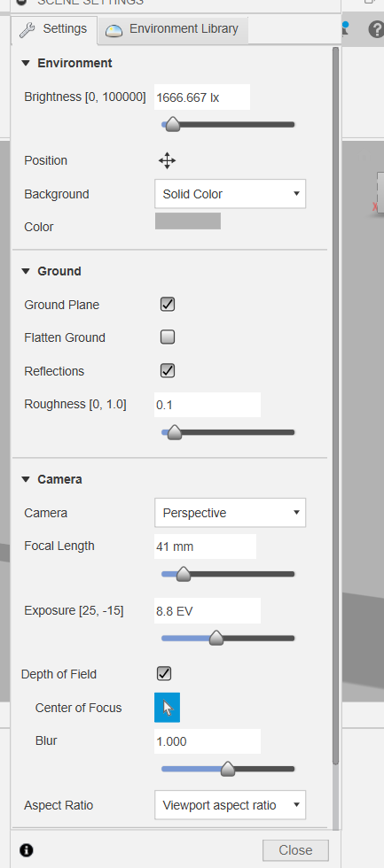Click the Position move-arrows icon

point(167,161)
